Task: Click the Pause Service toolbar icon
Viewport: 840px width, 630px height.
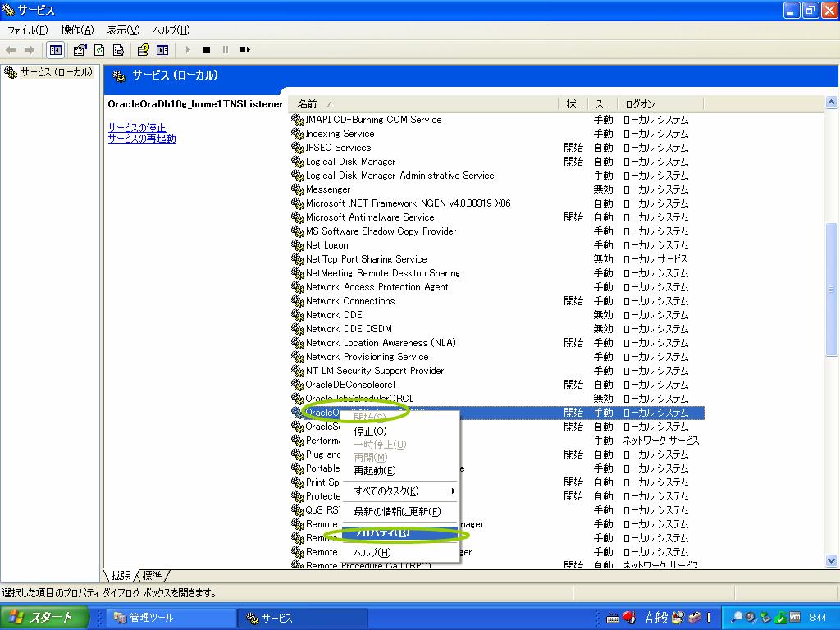Action: [x=226, y=50]
